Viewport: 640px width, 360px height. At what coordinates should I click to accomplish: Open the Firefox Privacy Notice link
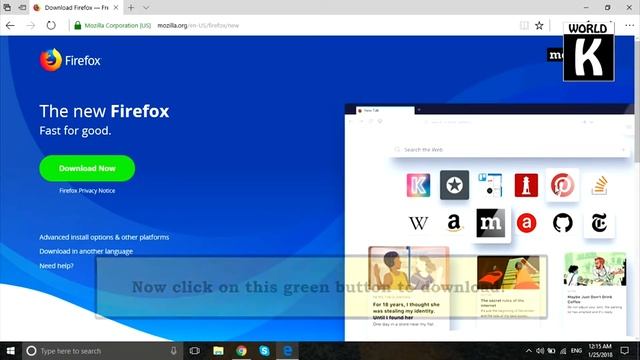(87, 191)
